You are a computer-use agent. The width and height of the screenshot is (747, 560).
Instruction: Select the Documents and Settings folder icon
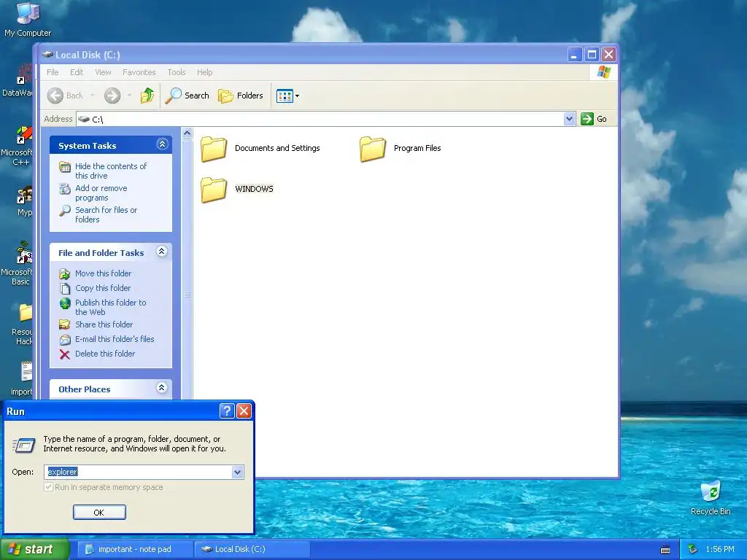tap(214, 149)
